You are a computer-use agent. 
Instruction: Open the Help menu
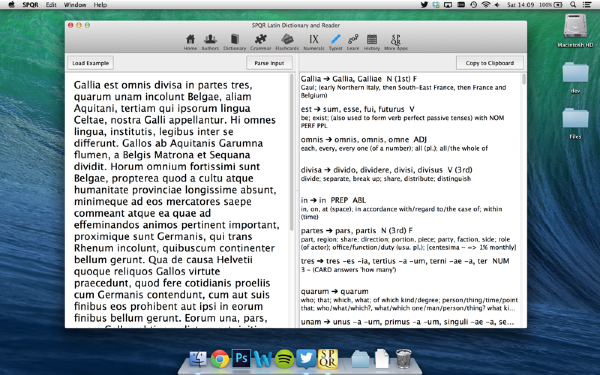click(x=100, y=5)
